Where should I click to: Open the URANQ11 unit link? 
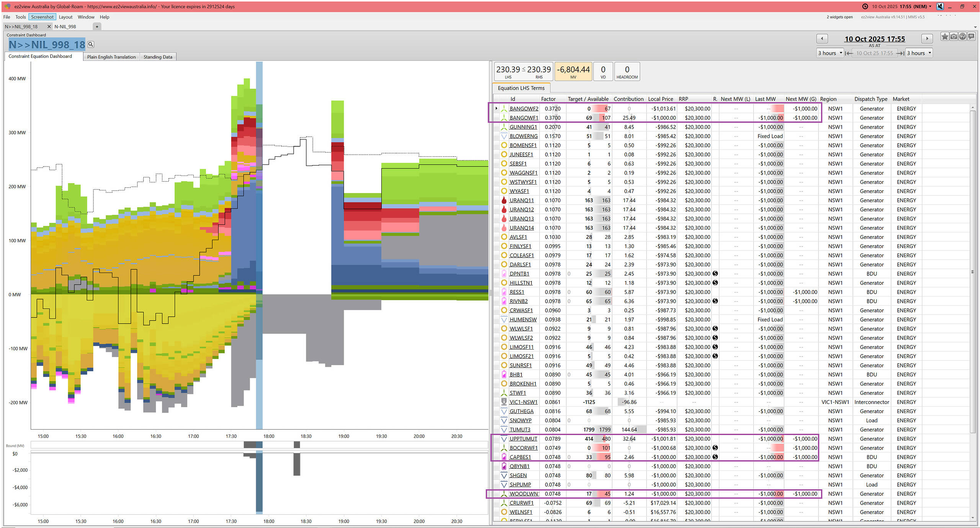[x=521, y=200]
